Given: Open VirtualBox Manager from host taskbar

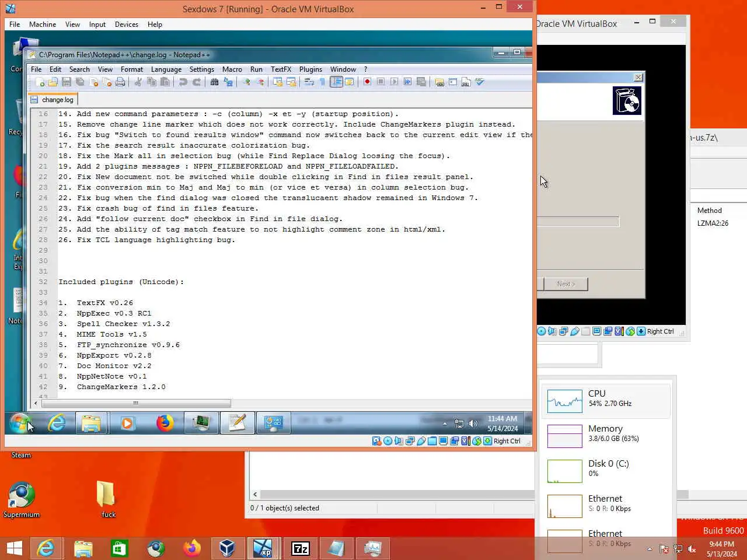Looking at the screenshot, I should pos(227,548).
